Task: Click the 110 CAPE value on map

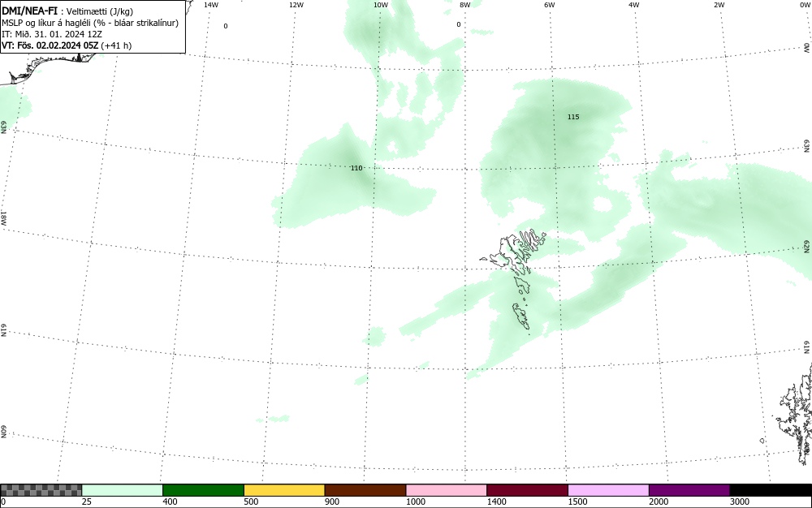Action: tap(356, 168)
